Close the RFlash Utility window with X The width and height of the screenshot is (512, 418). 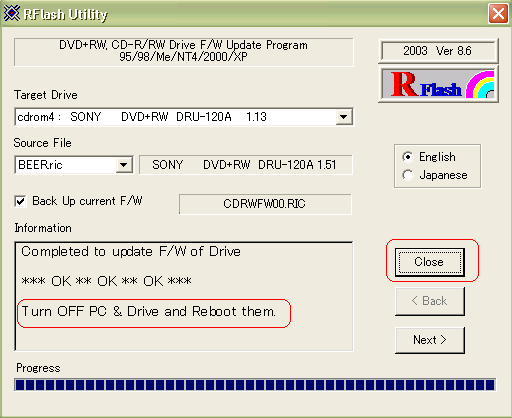(x=498, y=13)
